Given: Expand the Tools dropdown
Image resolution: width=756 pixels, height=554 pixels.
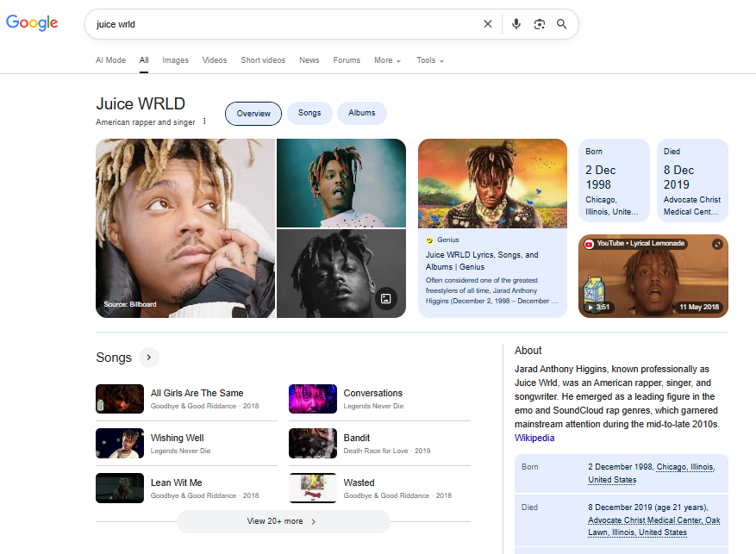Looking at the screenshot, I should (430, 60).
